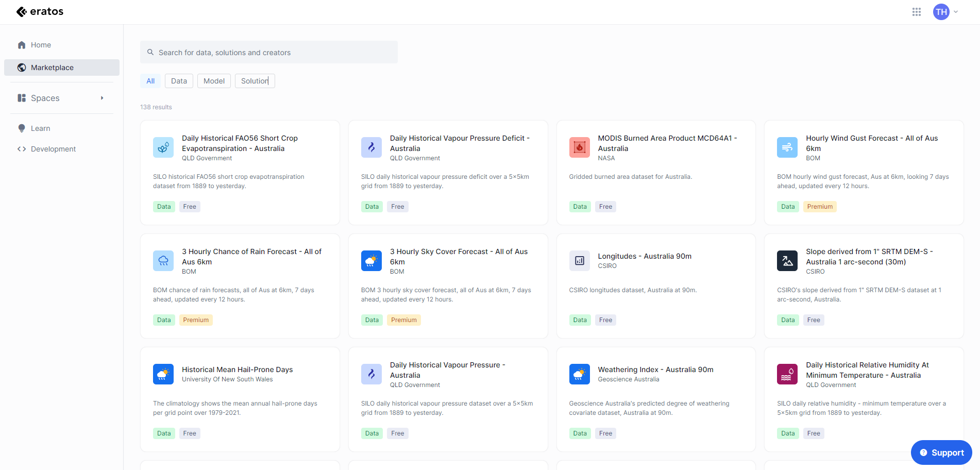Click Daily Historical Vapour Pressure icon
Viewport: 980px width, 470px height.
click(371, 374)
